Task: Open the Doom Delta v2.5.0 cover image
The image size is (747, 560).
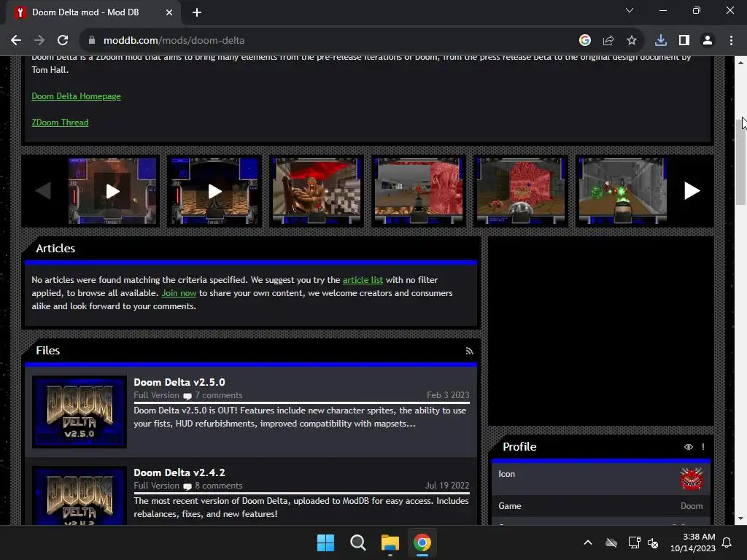Action: coord(80,412)
